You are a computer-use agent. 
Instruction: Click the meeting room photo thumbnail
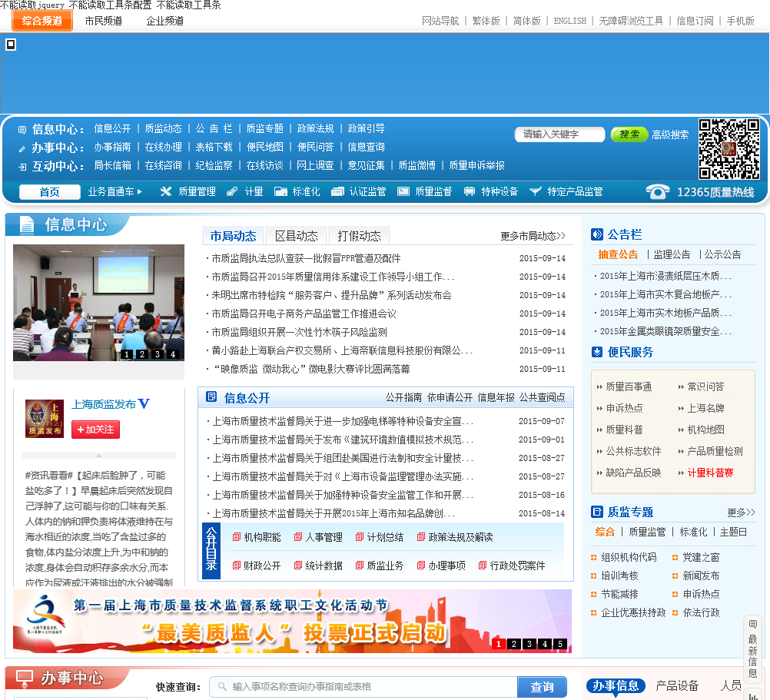coord(98,303)
